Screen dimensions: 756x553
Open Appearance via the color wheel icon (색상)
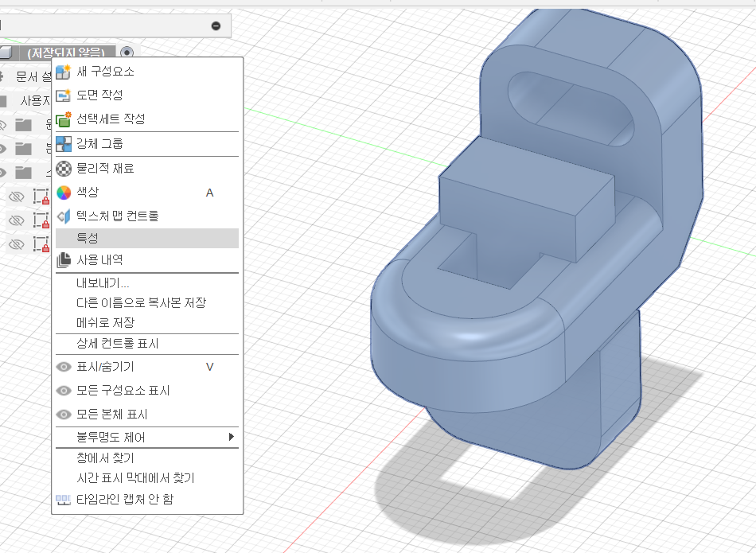pyautogui.click(x=63, y=193)
